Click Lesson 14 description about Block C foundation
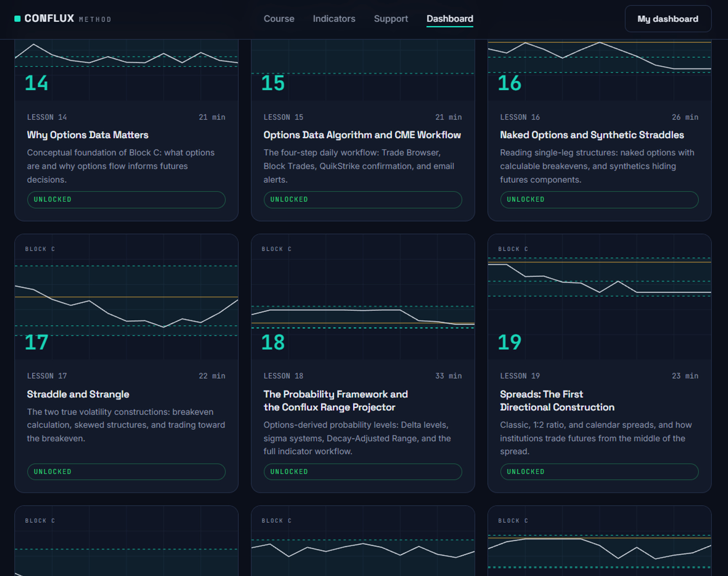 (121, 166)
